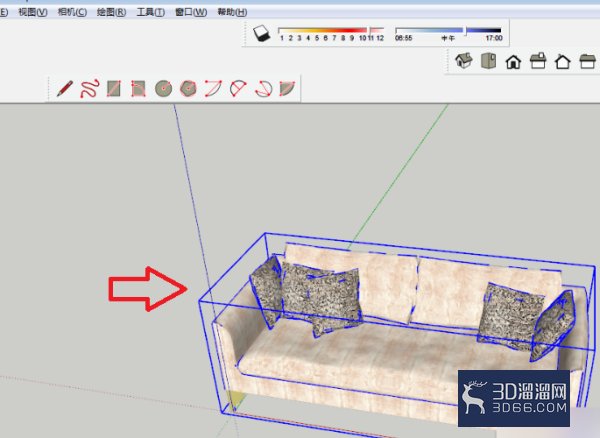Open the 工具(T) menu
This screenshot has width=600, height=438.
[x=151, y=12]
